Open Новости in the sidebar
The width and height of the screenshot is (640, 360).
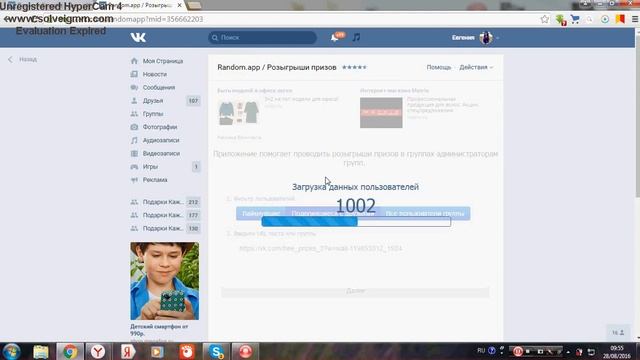click(155, 74)
